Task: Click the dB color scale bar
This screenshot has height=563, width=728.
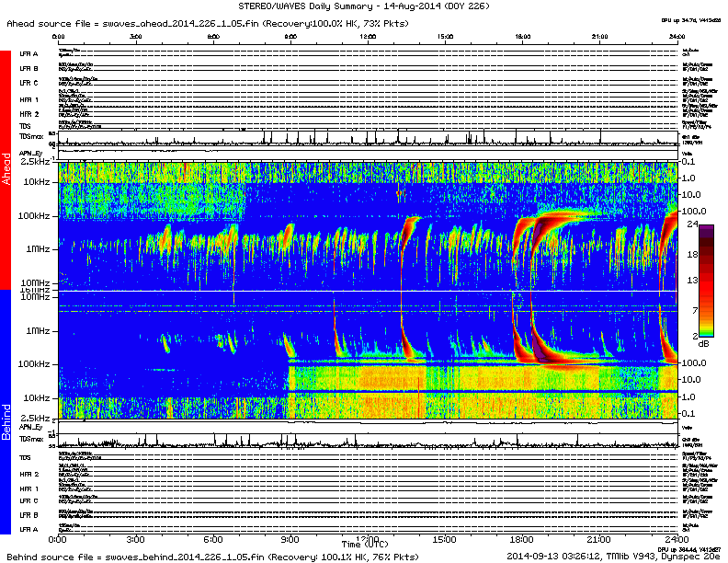Action: 707,281
